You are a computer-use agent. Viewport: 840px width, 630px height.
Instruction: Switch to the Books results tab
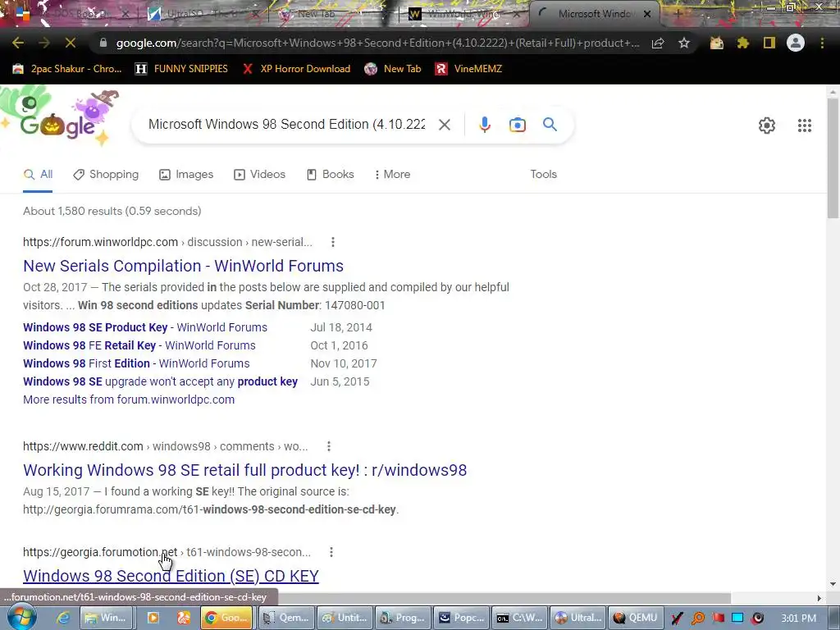(330, 174)
